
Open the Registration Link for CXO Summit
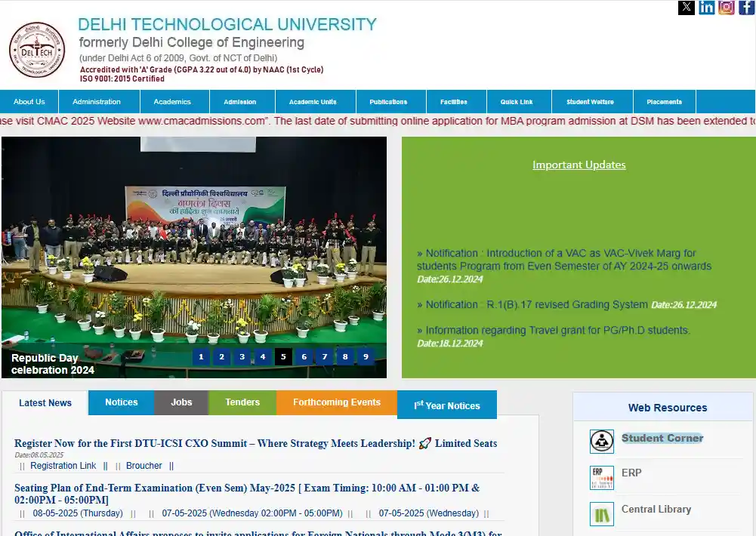(x=63, y=466)
